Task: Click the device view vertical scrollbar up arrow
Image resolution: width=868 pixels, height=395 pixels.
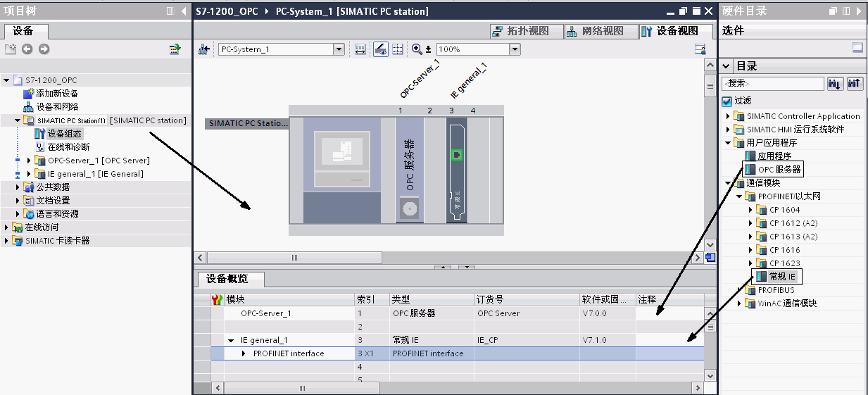Action: pyautogui.click(x=710, y=64)
